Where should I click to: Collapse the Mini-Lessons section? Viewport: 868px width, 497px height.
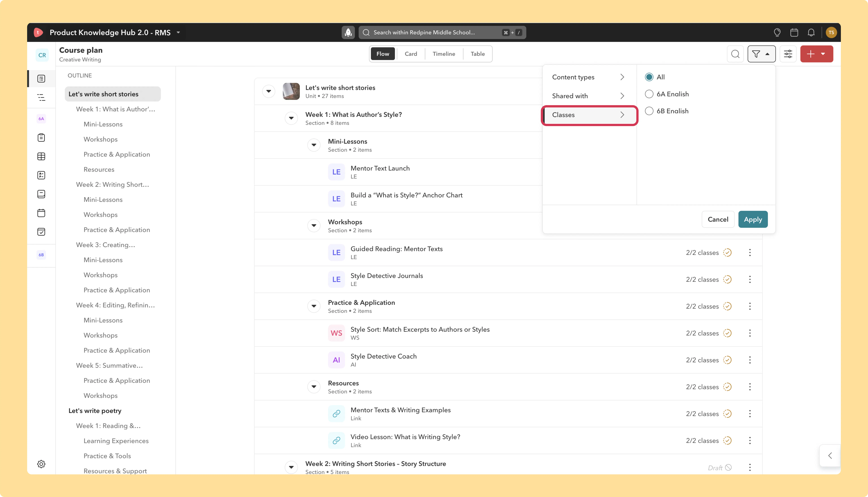tap(314, 145)
